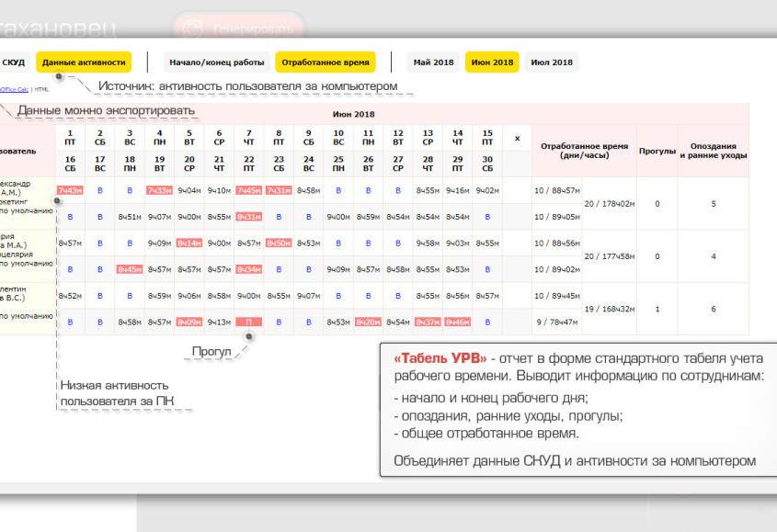Switch the report to Май 2018
The width and height of the screenshot is (777, 532).
click(x=434, y=62)
